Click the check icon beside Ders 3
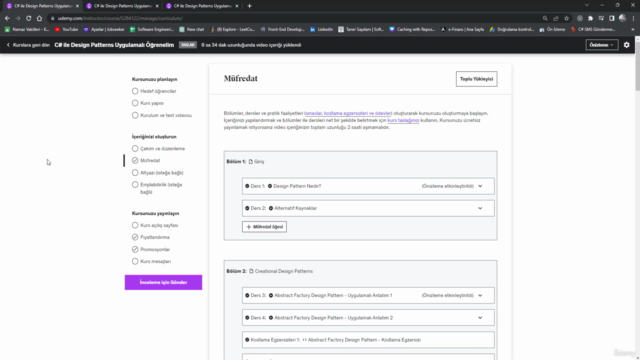 pyautogui.click(x=247, y=296)
